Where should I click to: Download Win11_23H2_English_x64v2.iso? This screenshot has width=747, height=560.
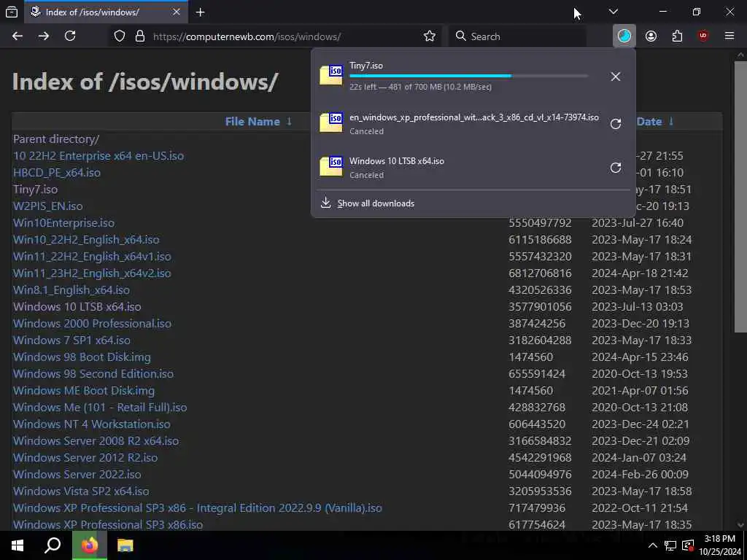(x=92, y=273)
